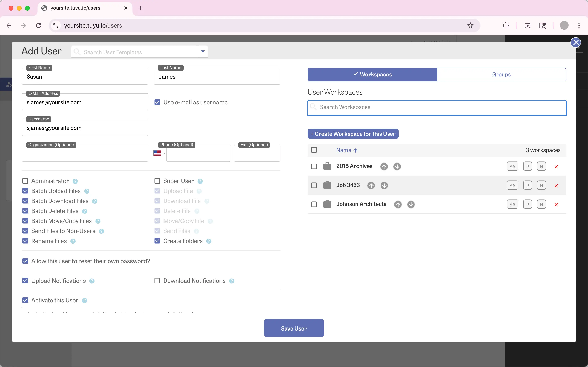Switch to the Groups tab
The width and height of the screenshot is (588, 367).
[x=501, y=74]
